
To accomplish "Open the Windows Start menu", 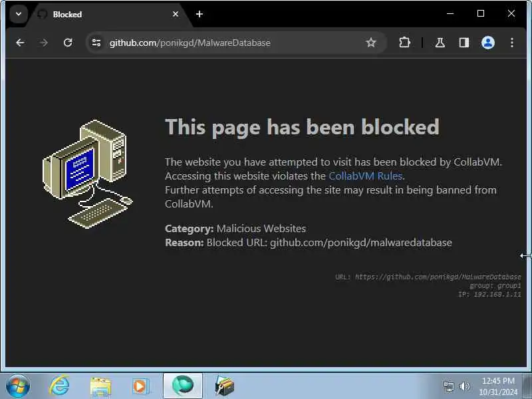I will [x=18, y=386].
